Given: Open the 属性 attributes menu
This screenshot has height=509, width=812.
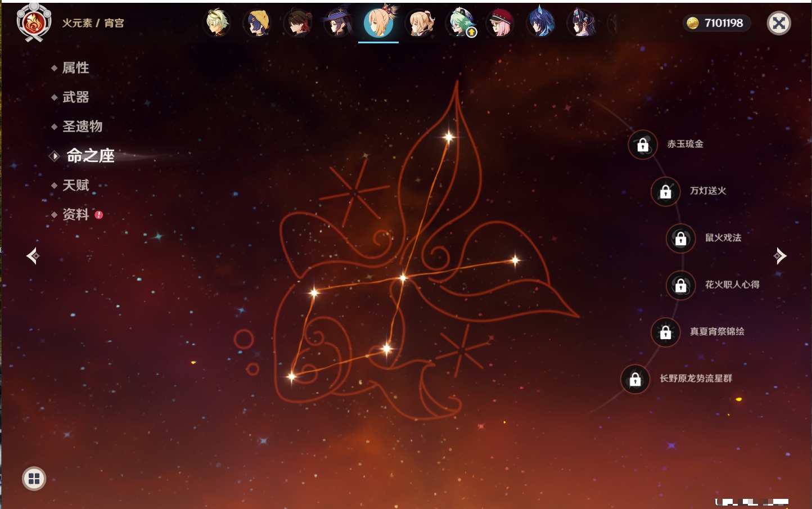Looking at the screenshot, I should 75,68.
